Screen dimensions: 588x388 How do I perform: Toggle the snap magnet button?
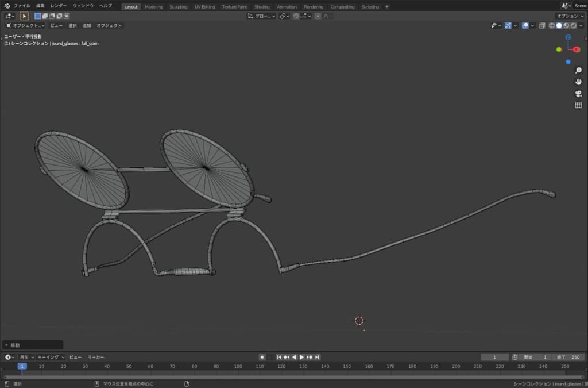click(x=296, y=16)
